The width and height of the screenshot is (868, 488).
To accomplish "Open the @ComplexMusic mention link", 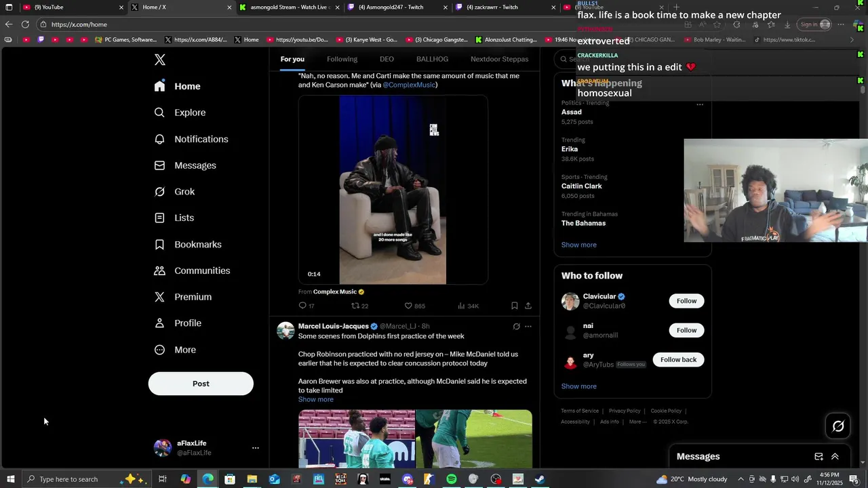I will (x=409, y=85).
